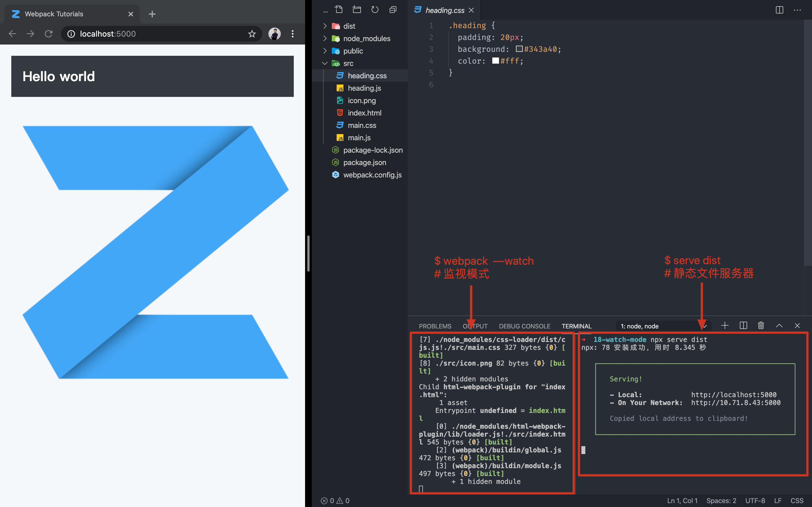The width and height of the screenshot is (812, 507).
Task: Add a new terminal with plus icon
Action: pos(725,326)
